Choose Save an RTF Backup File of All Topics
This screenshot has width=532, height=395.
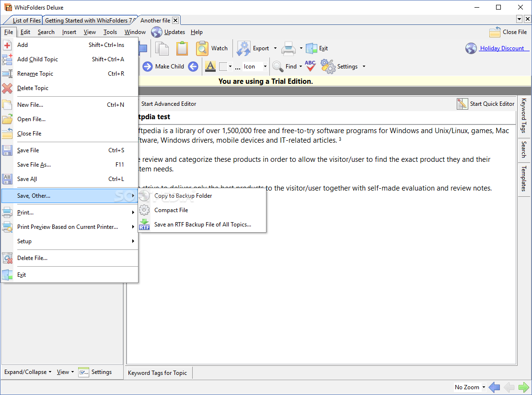(x=202, y=225)
